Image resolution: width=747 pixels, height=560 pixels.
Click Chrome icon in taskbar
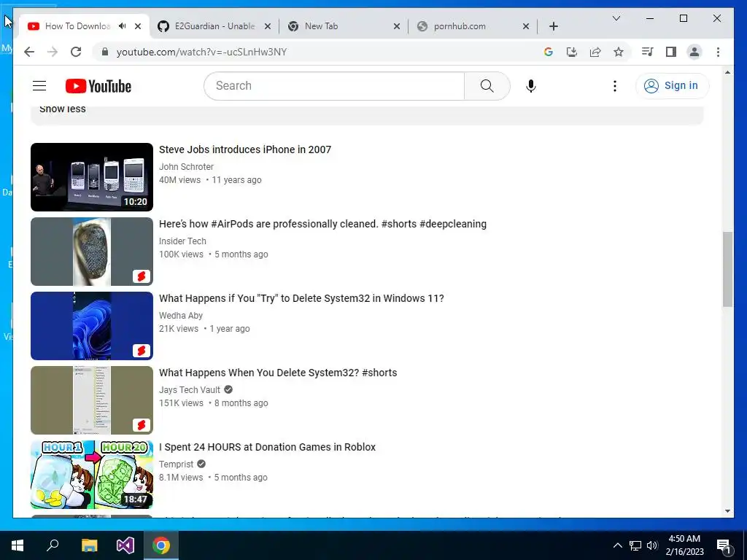(161, 545)
